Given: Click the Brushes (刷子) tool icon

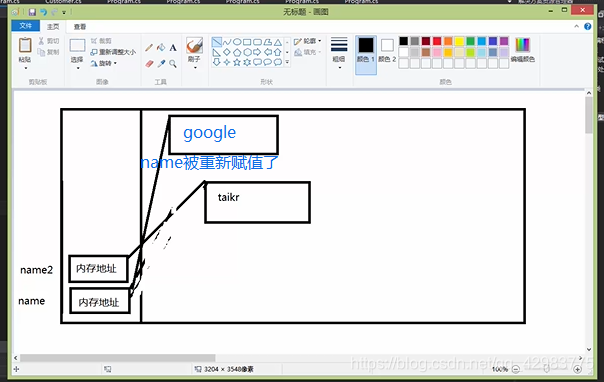Looking at the screenshot, I should click(194, 46).
